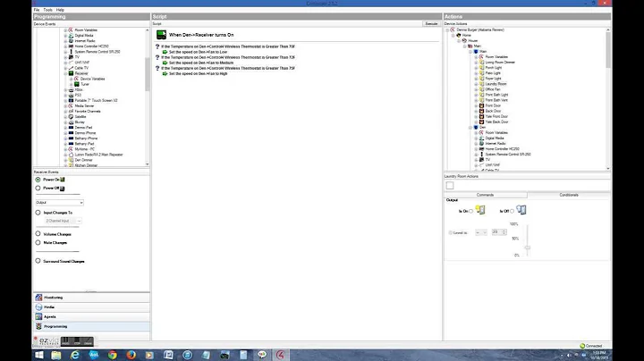Select the Input Changes To radio button
Screen dimensions: 644x361
pos(38,213)
